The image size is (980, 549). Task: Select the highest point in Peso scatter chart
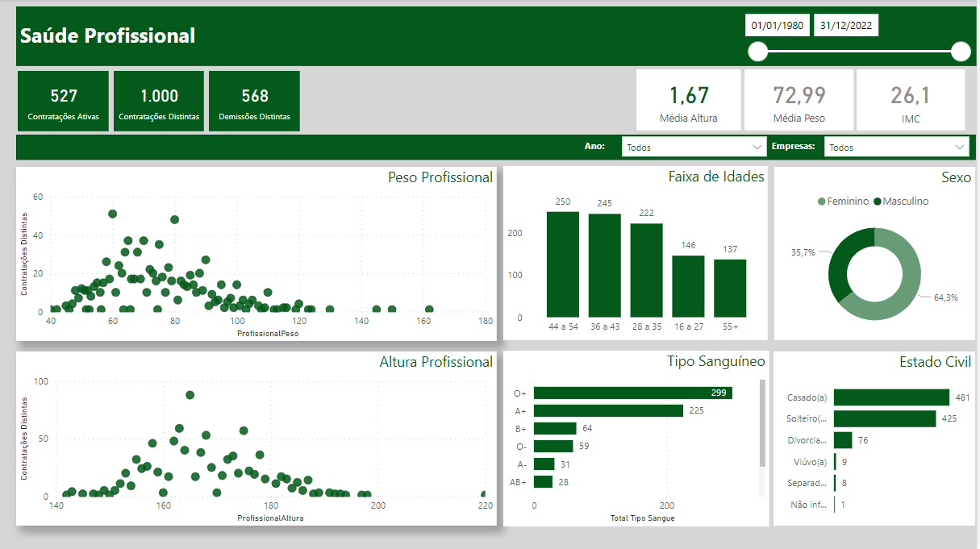112,214
